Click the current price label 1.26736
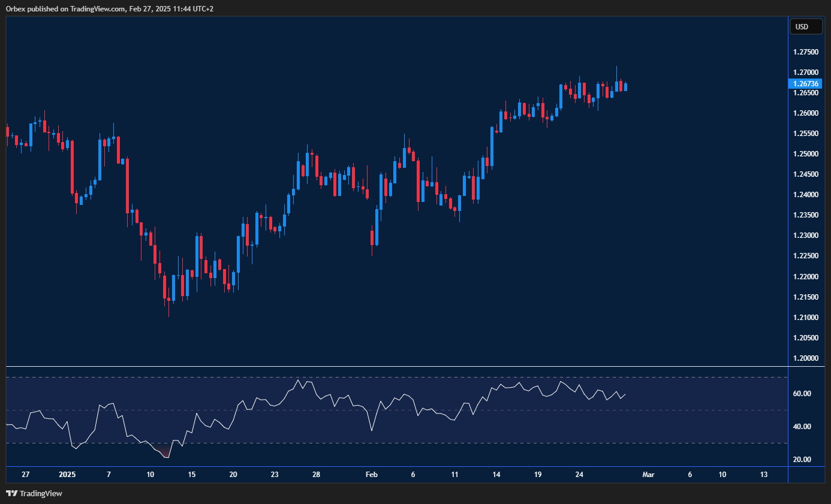The width and height of the screenshot is (831, 504). (x=805, y=84)
